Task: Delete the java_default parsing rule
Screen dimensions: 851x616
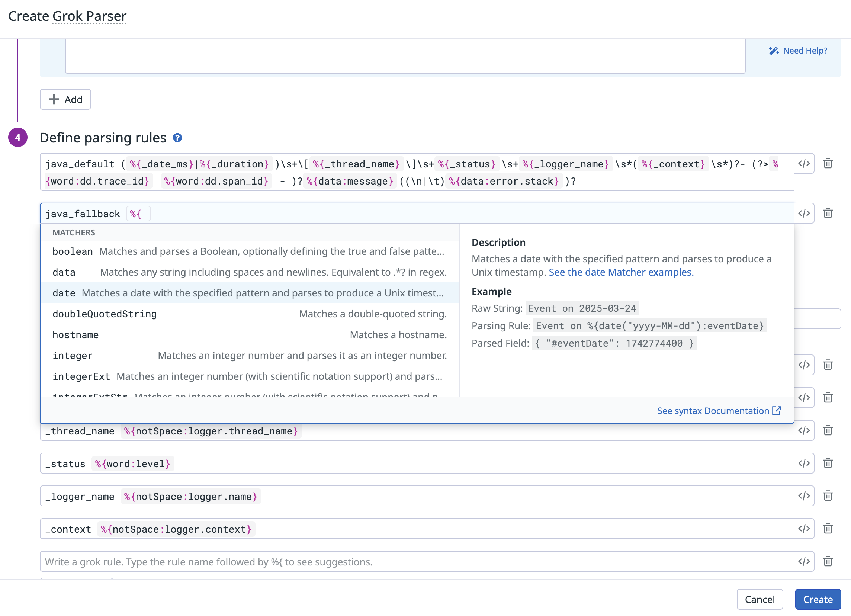Action: (828, 164)
